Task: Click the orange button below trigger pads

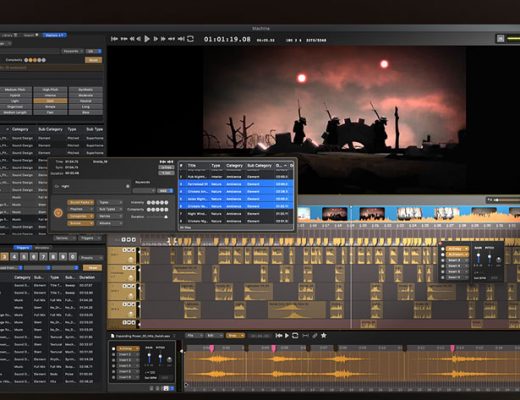Action: pyautogui.click(x=92, y=268)
